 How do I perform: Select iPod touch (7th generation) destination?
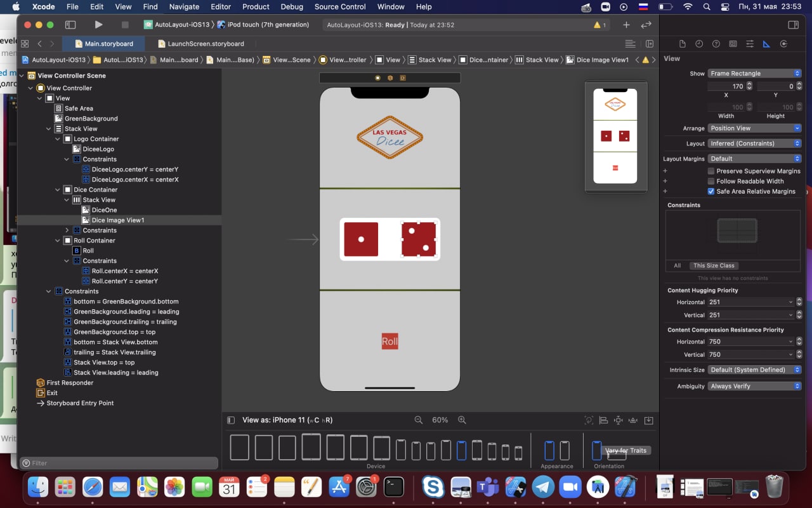[x=263, y=25]
